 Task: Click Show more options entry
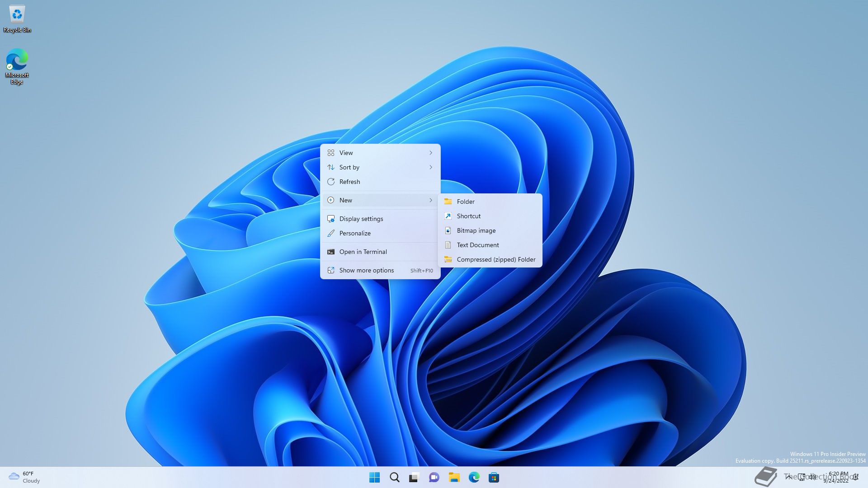click(x=366, y=270)
